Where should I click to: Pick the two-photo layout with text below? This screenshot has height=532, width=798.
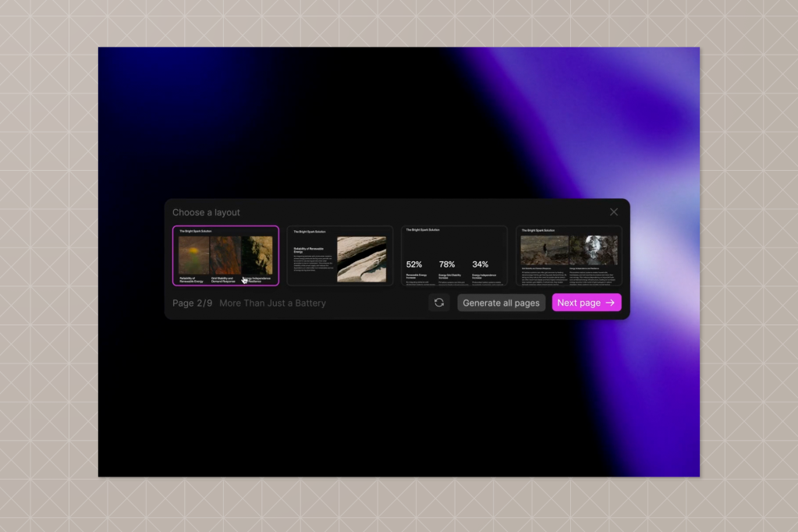[x=569, y=256]
